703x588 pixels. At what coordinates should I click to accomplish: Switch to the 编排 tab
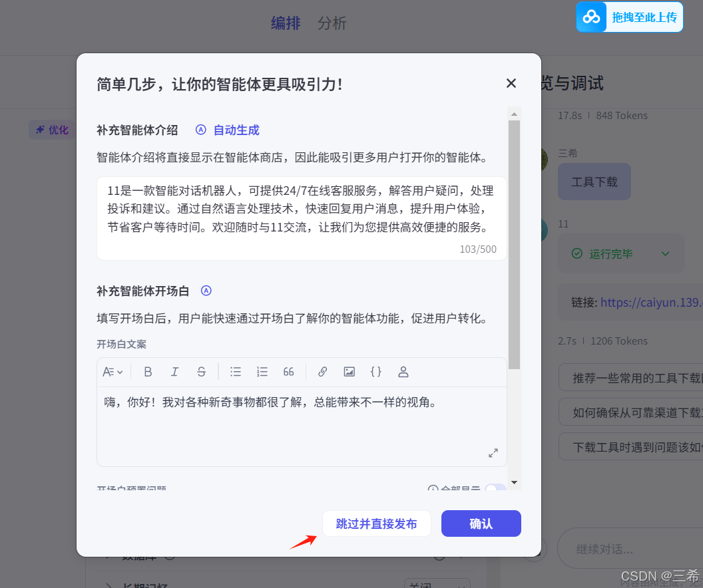pyautogui.click(x=286, y=23)
